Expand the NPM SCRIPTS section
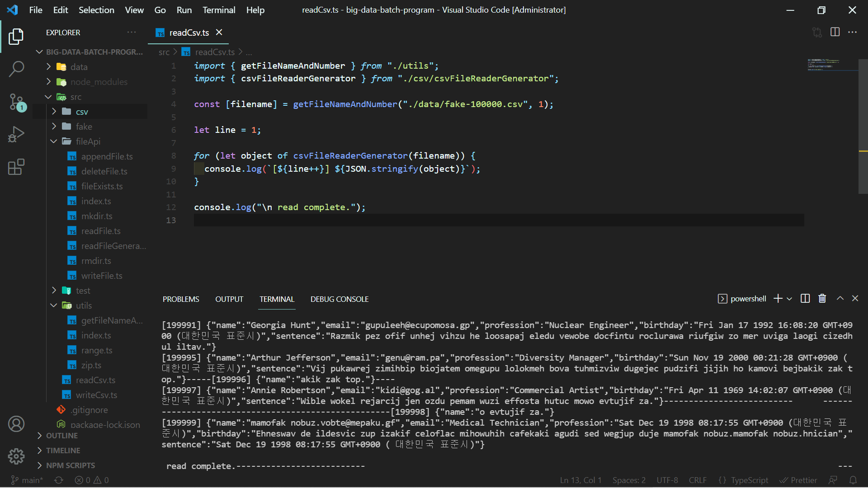Image resolution: width=868 pixels, height=488 pixels. pyautogui.click(x=71, y=465)
